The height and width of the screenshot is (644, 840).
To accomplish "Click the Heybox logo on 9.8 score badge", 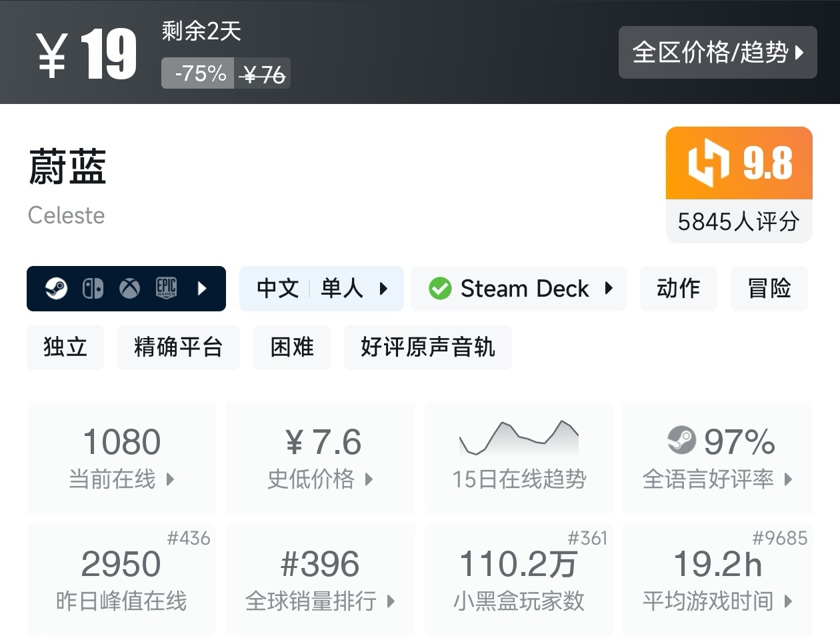I will (x=708, y=163).
